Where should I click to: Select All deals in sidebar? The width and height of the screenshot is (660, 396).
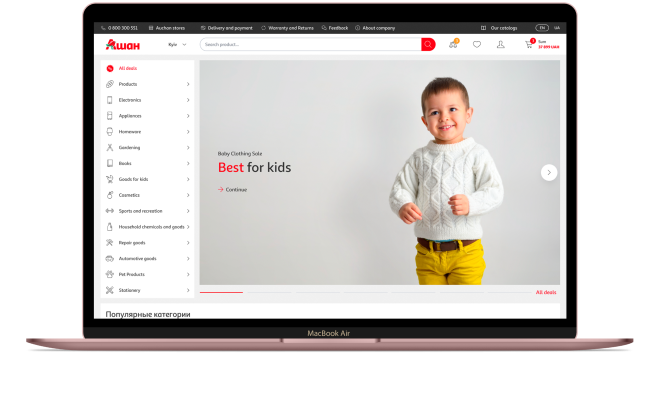click(x=128, y=68)
